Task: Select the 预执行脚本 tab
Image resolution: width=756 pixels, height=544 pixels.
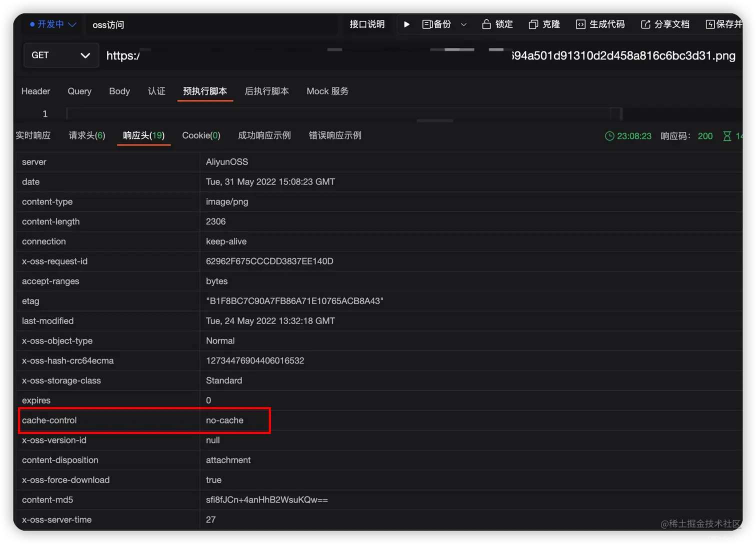Action: pos(205,91)
